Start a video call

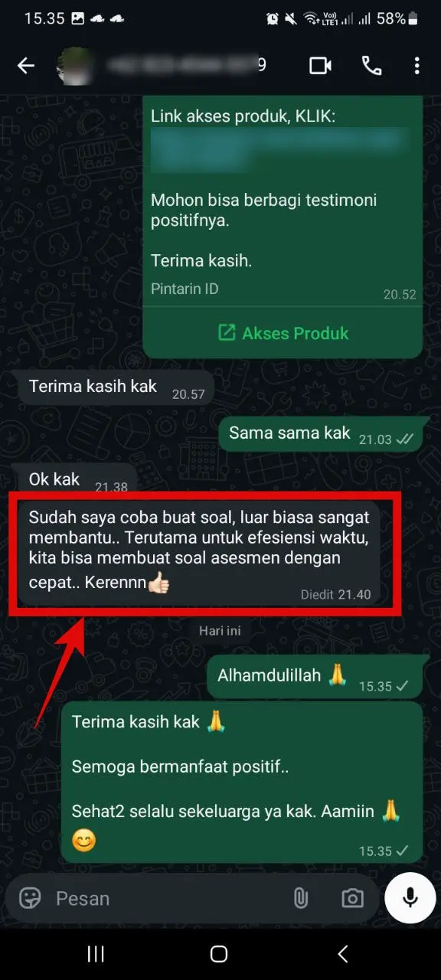tap(320, 66)
